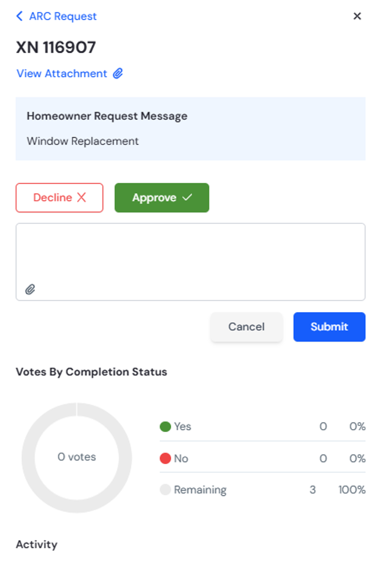The width and height of the screenshot is (389, 588).
Task: Click the checkmark icon in the Approve button
Action: [187, 197]
